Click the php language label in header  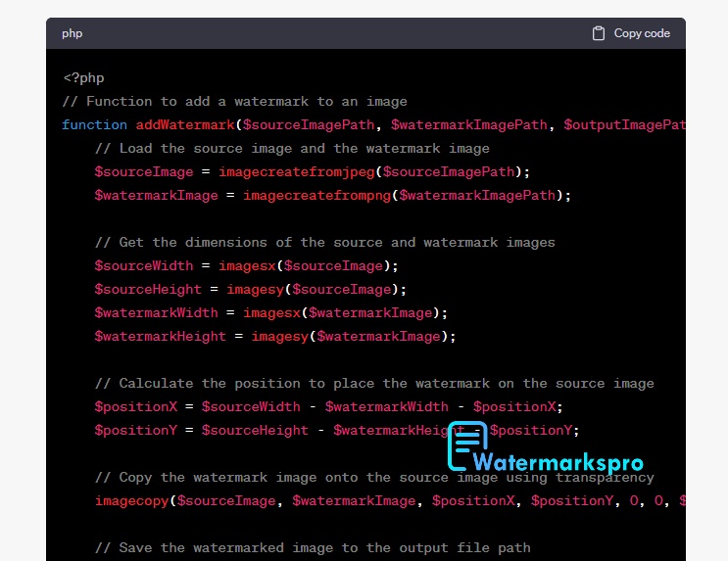72,33
